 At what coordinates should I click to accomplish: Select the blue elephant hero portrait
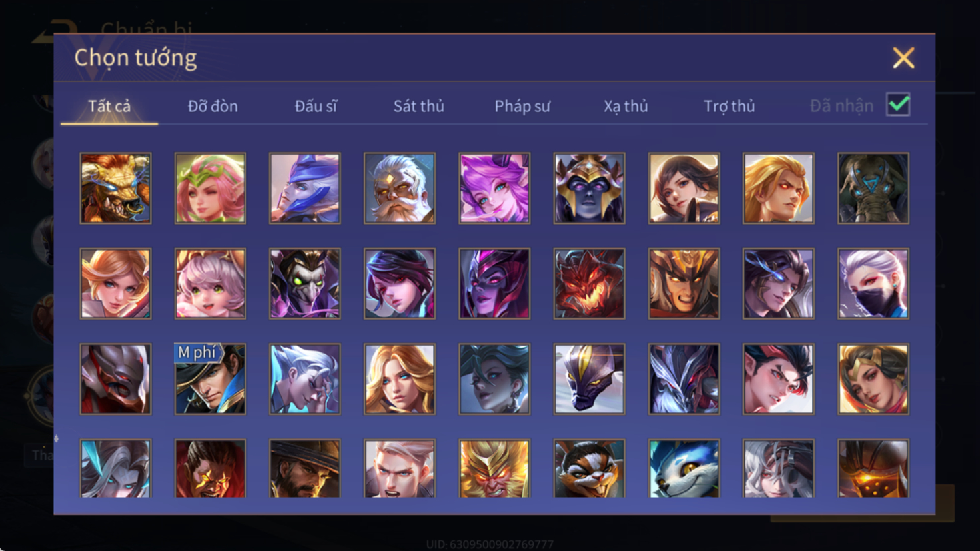click(873, 188)
